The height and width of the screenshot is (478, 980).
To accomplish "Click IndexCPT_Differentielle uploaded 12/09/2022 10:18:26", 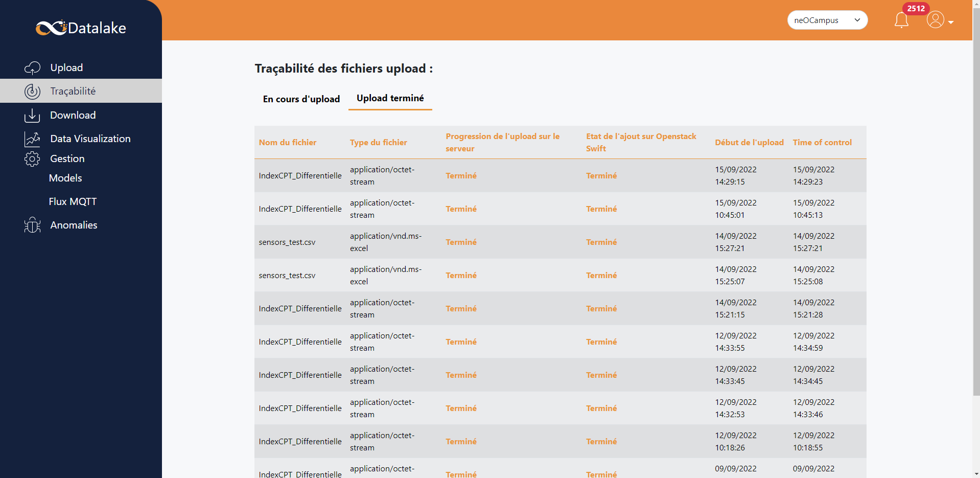I will tap(300, 441).
